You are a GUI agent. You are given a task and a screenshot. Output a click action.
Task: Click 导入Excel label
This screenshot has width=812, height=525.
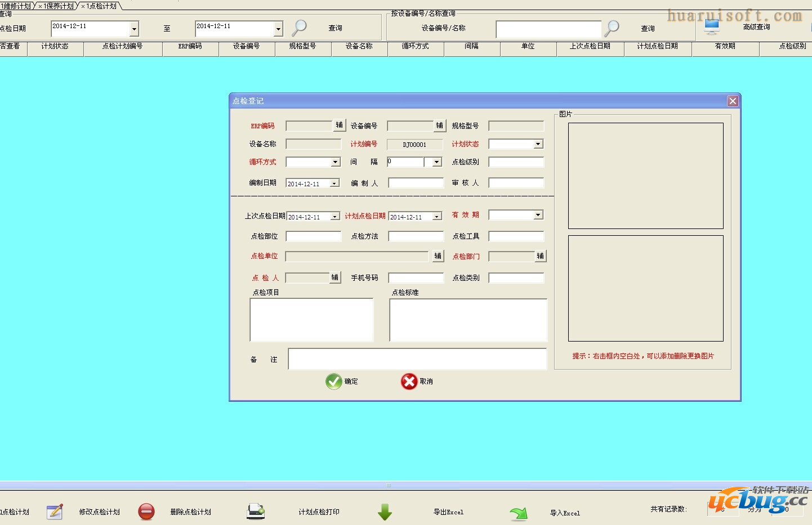pos(565,513)
